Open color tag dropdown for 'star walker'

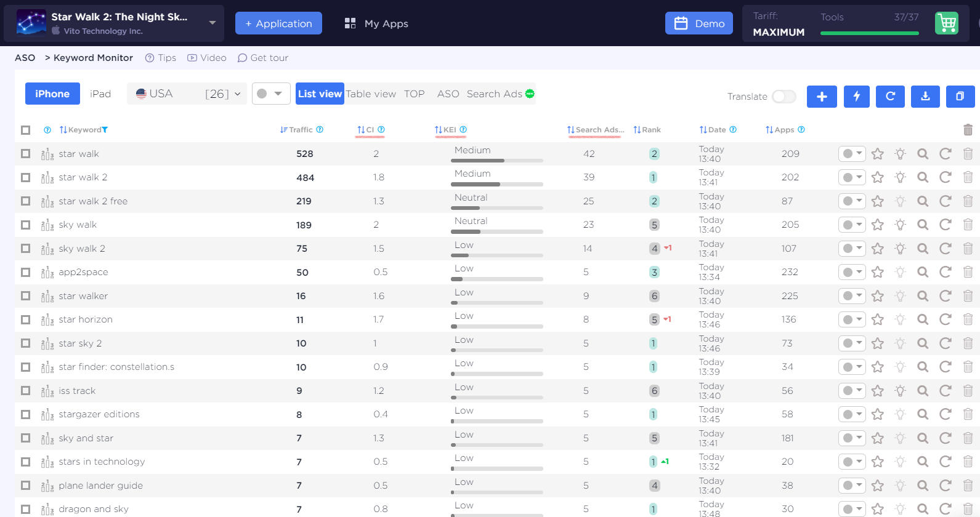852,296
